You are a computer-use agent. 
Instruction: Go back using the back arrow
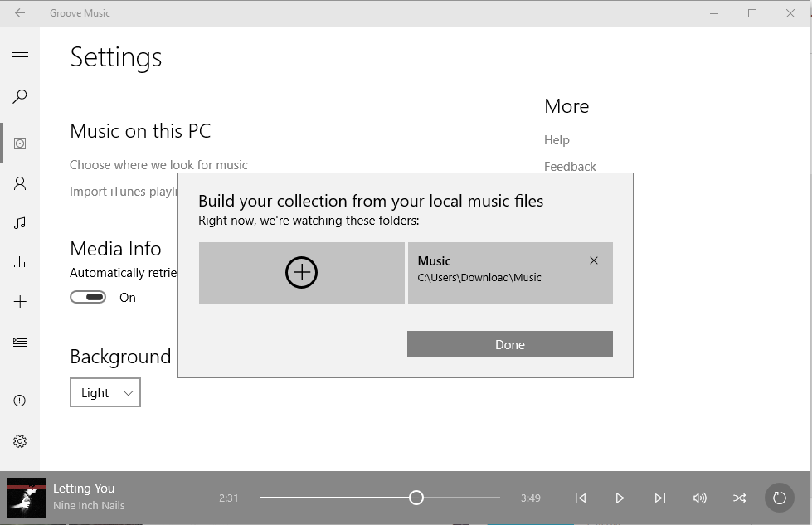20,13
